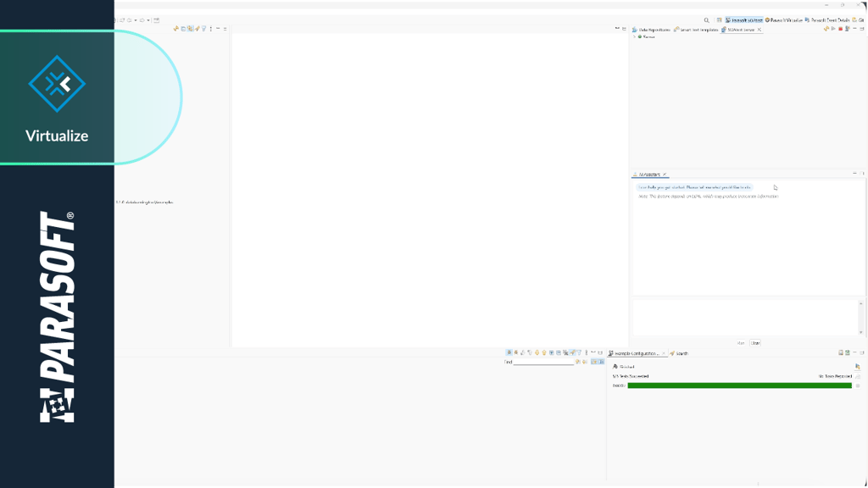
Task: Open the left panel three-dot view menu
Action: [x=211, y=29]
